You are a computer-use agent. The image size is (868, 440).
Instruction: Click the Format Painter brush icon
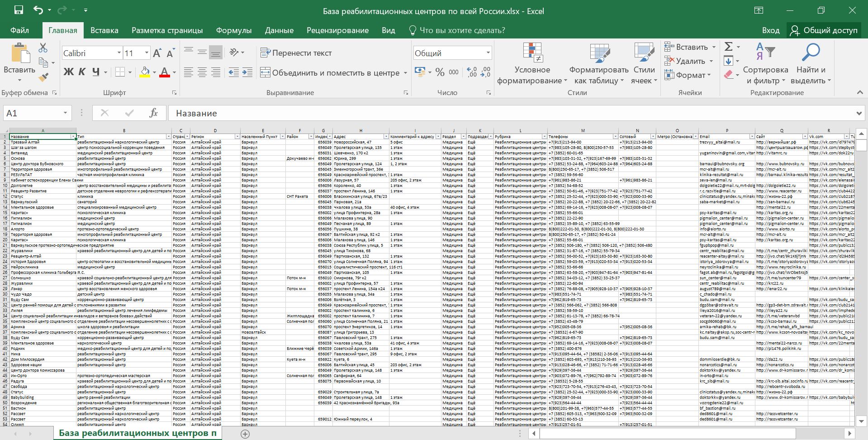43,78
